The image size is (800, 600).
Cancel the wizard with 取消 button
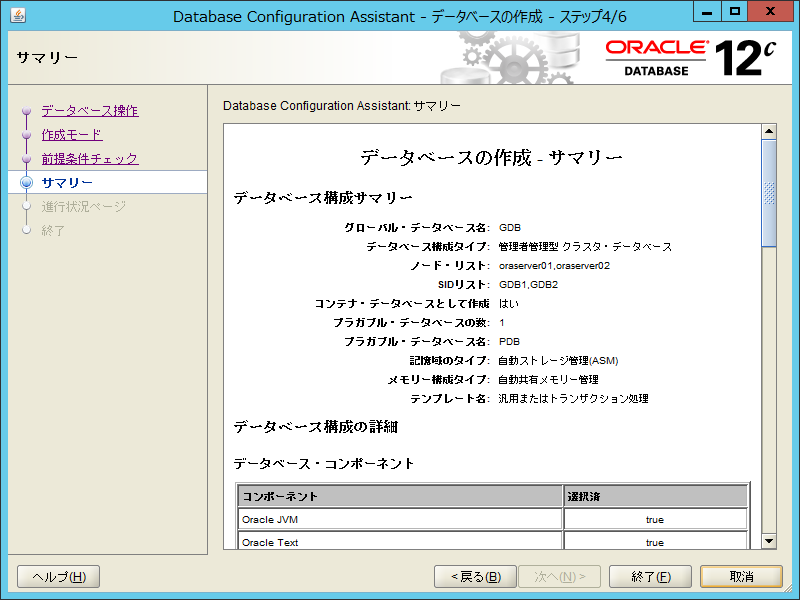tap(741, 577)
